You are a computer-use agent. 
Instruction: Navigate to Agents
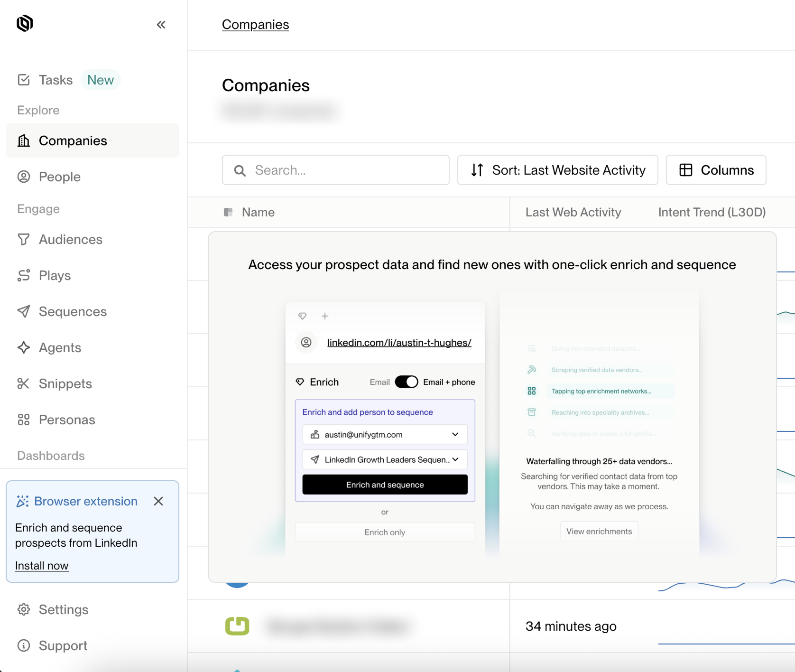[59, 347]
